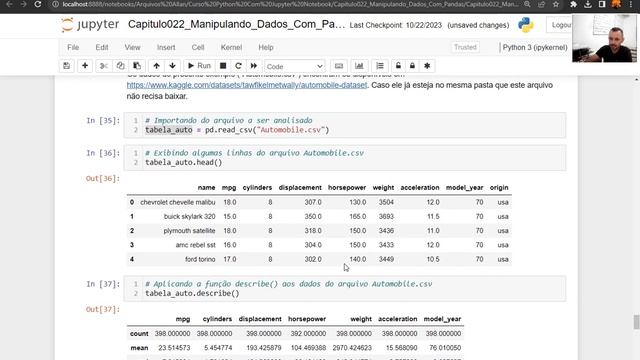Open the View menu
Screen dimensions: 640x360
tap(132, 47)
